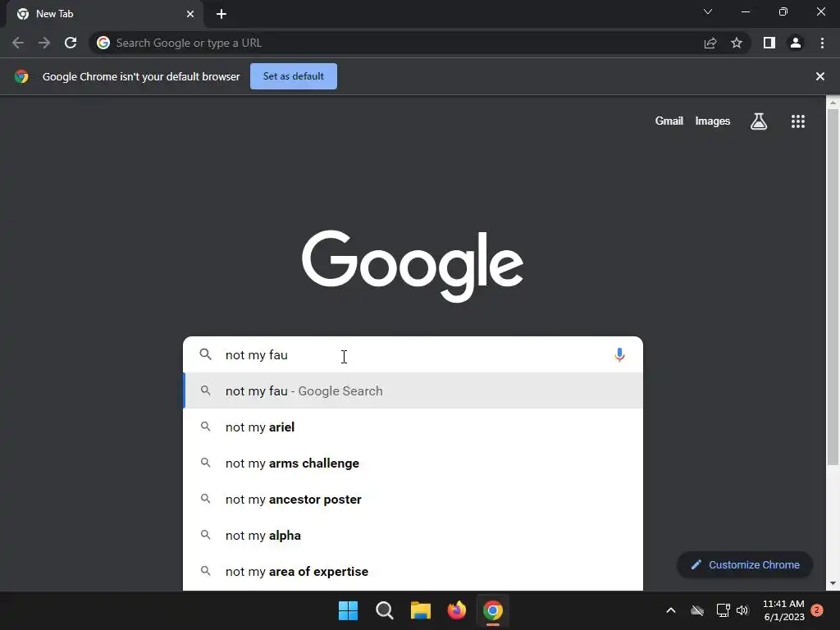This screenshot has width=840, height=630.
Task: Open notification center badge
Action: pos(817,610)
